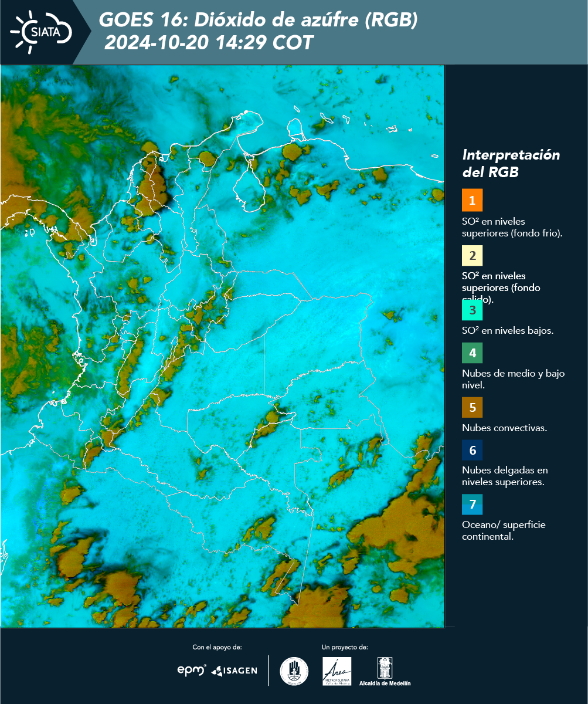The height and width of the screenshot is (704, 588).
Task: Click the SIATA sun-and-cloud logo
Action: (41, 31)
